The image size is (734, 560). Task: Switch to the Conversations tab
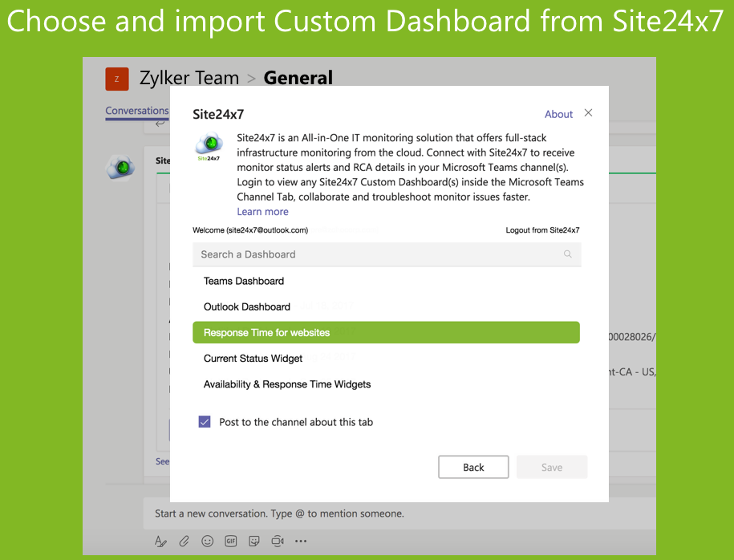[x=137, y=111]
